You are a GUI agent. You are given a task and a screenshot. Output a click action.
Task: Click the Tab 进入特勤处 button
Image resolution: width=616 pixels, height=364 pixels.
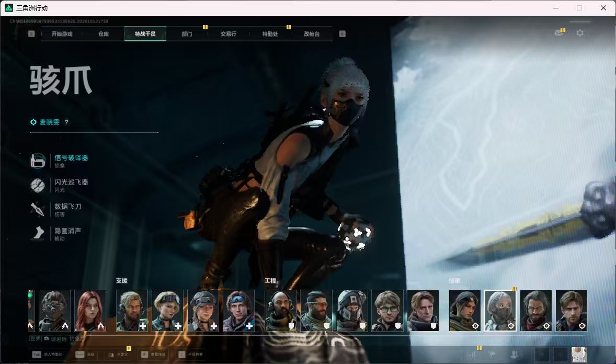[47, 354]
